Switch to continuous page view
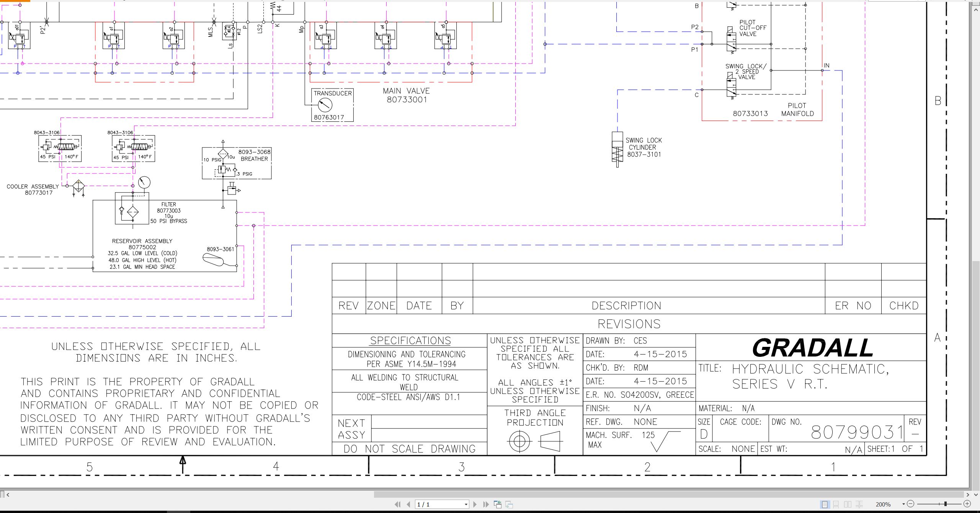The height and width of the screenshot is (513, 980). (836, 504)
